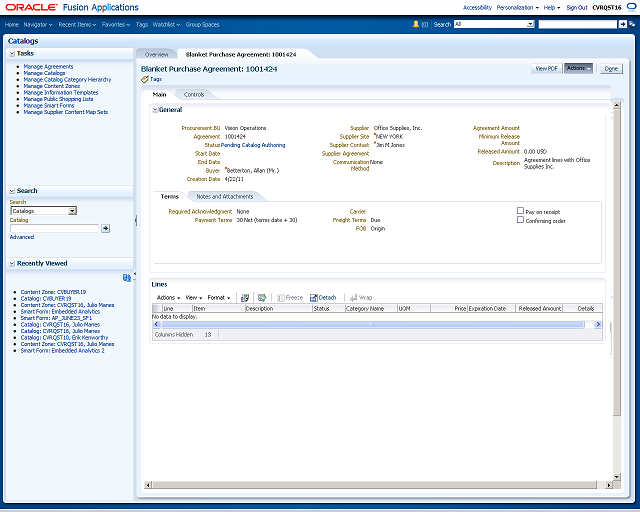Click the Pending Catalog Authoring status link
Viewport: 640px width, 512px height.
coord(253,145)
